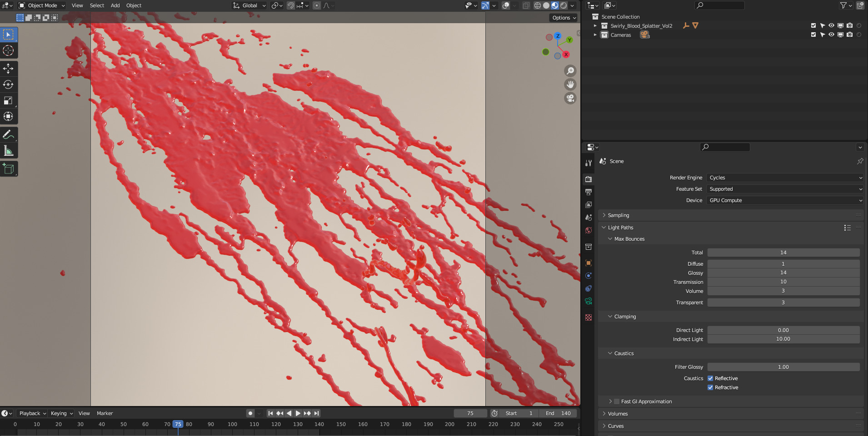Activate the Rotate tool
This screenshot has height=436, width=868.
(x=9, y=84)
